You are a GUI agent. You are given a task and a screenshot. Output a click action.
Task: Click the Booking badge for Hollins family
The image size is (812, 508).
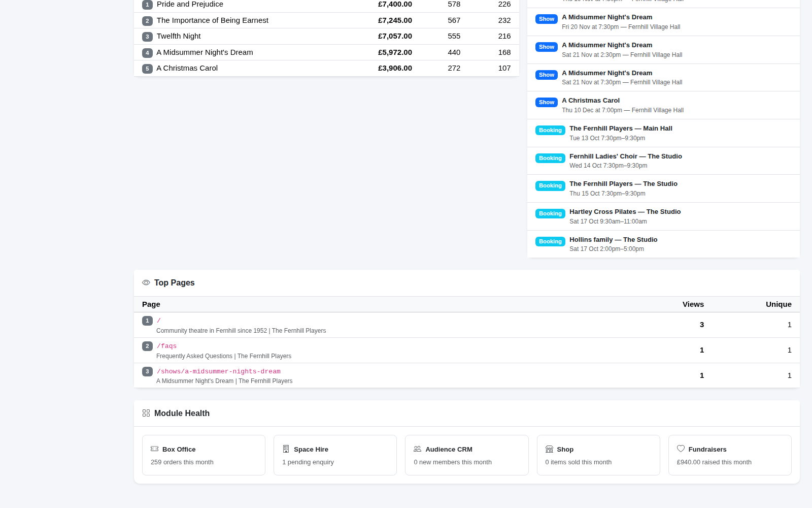[x=550, y=241]
